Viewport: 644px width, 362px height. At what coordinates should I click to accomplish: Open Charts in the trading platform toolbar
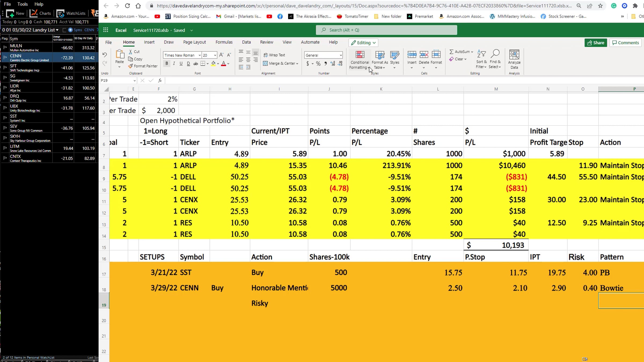(x=41, y=13)
